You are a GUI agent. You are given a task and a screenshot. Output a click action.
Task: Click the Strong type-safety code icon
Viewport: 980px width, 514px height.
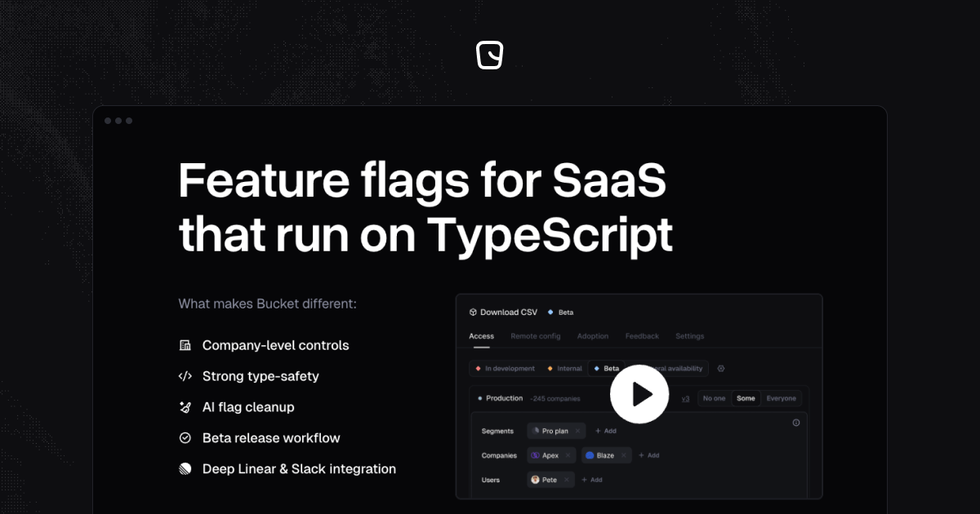coord(185,376)
